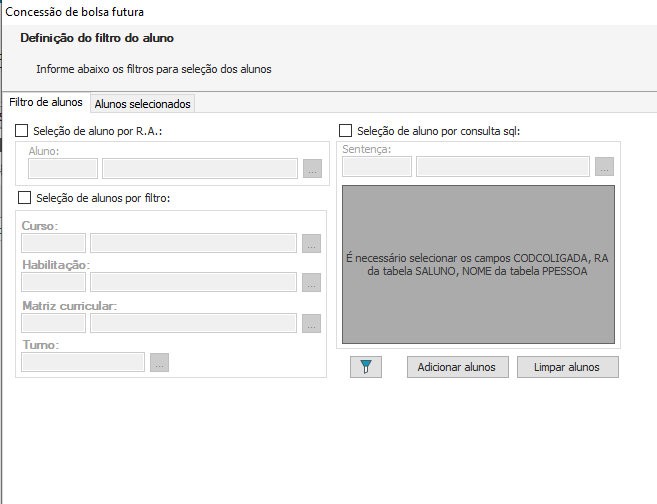Viewport: 657px width, 504px height.
Task: Toggle Seleção de aluno por consulta sql
Action: (347, 130)
